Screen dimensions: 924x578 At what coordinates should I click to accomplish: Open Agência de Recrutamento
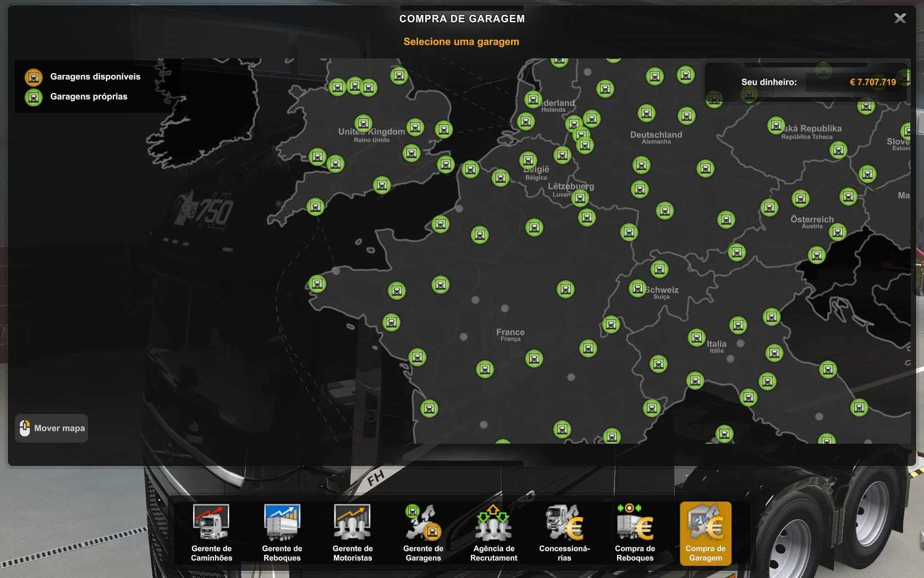(493, 532)
